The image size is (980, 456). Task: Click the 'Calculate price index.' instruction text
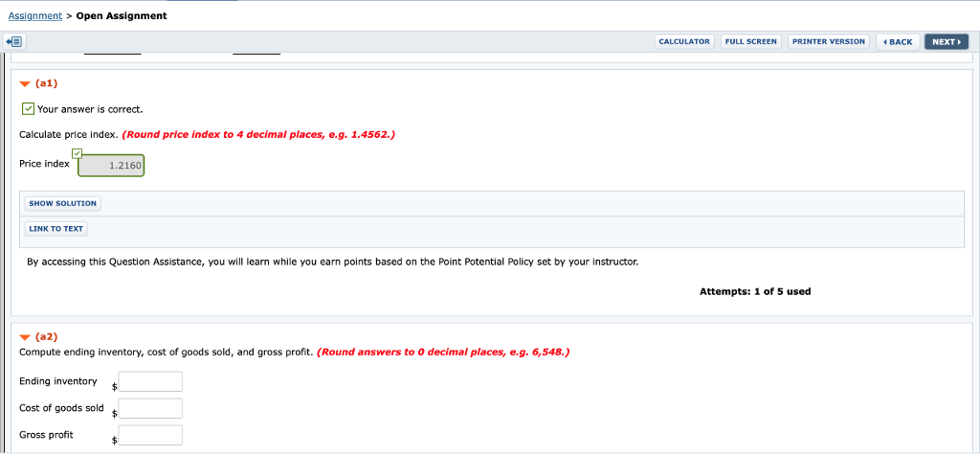point(69,134)
